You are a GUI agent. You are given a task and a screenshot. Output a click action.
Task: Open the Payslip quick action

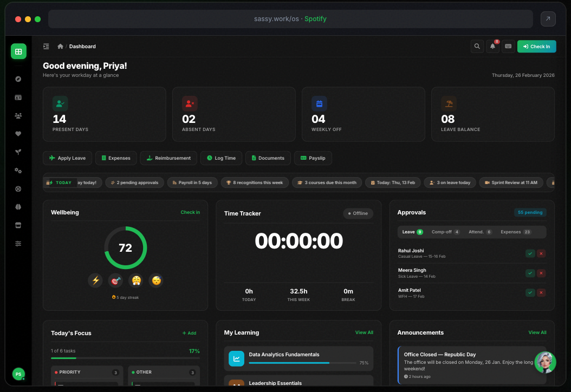(313, 158)
